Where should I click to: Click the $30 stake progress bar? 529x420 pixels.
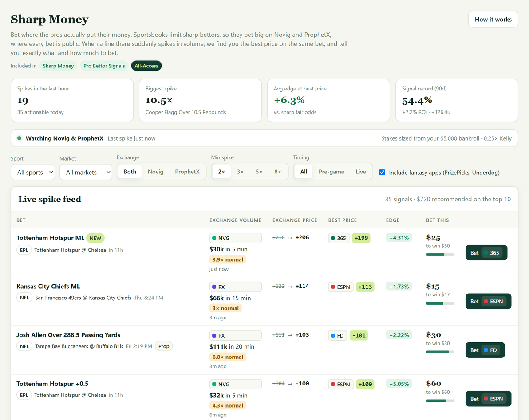pos(440,352)
